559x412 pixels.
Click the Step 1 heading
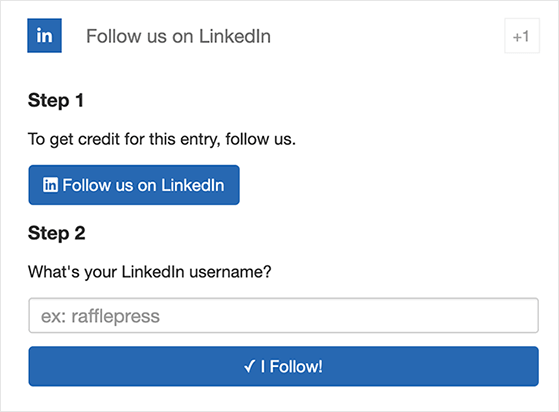(x=56, y=100)
